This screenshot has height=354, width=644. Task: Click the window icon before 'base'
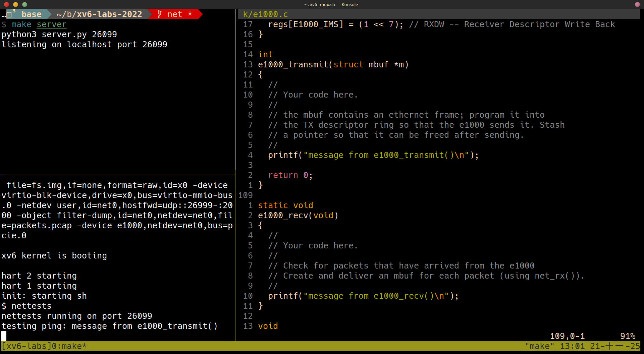point(9,14)
